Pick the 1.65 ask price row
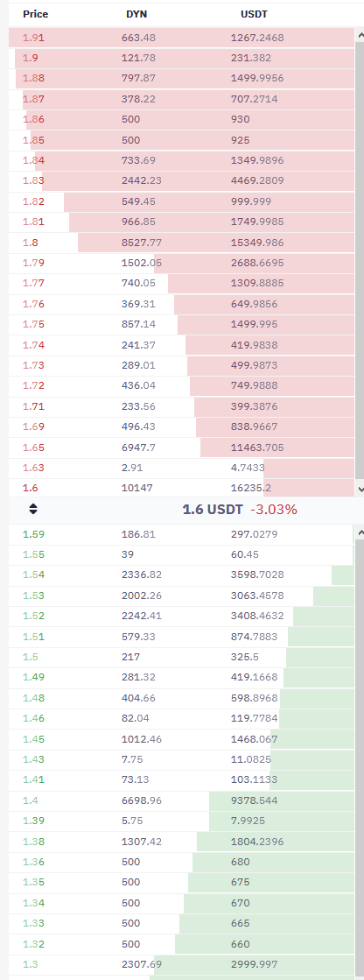 [x=182, y=448]
